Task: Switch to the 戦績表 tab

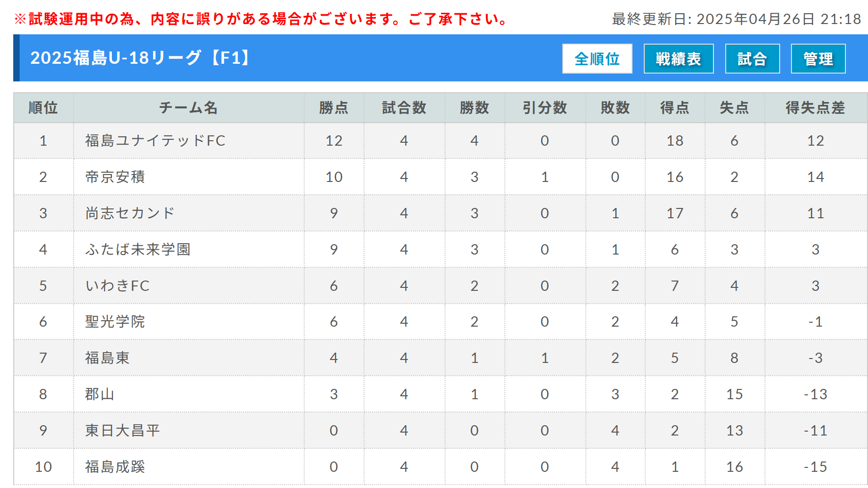Action: click(x=679, y=59)
